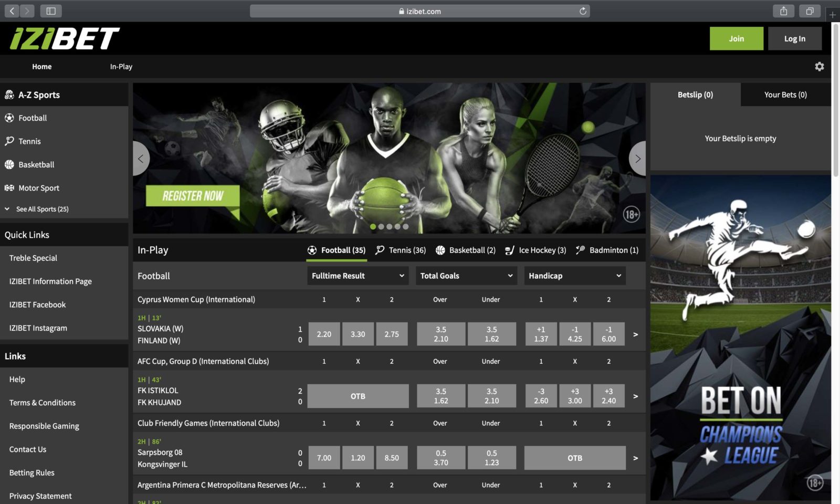The width and height of the screenshot is (840, 504).
Task: Open the Total Goals dropdown
Action: [466, 276]
